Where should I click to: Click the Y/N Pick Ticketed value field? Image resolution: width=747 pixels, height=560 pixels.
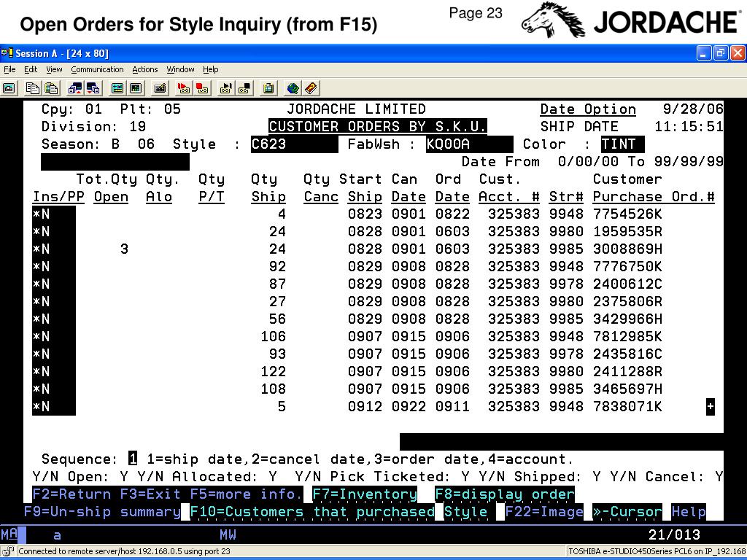coord(465,477)
